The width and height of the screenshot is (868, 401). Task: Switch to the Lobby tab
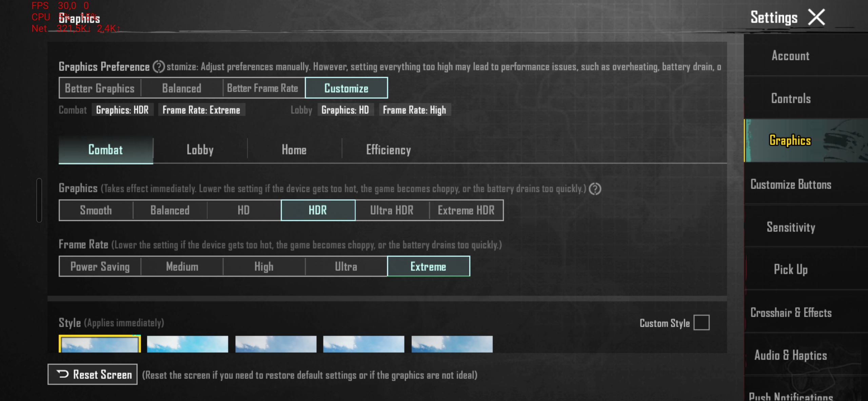pos(200,150)
